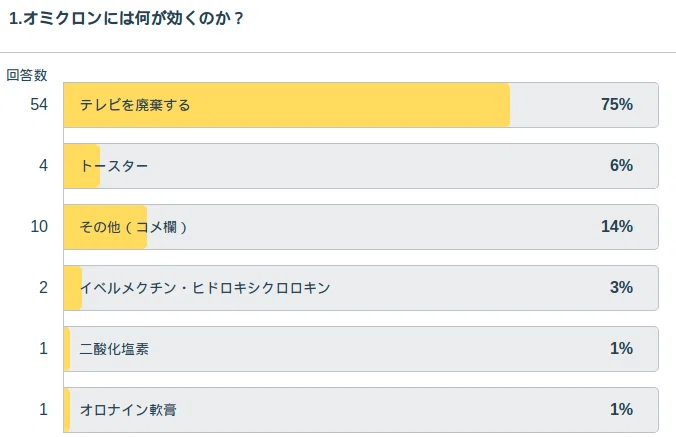
Task: Click the response count 4
Action: pos(43,165)
